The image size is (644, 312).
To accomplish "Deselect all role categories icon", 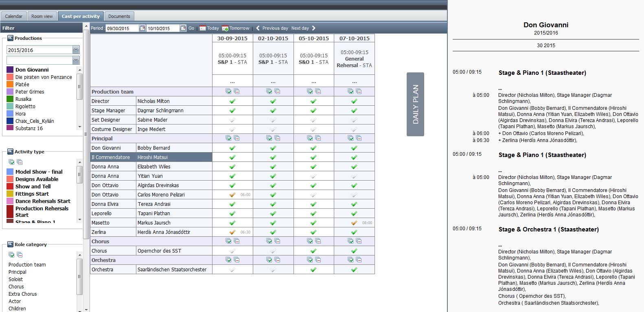I will point(20,255).
